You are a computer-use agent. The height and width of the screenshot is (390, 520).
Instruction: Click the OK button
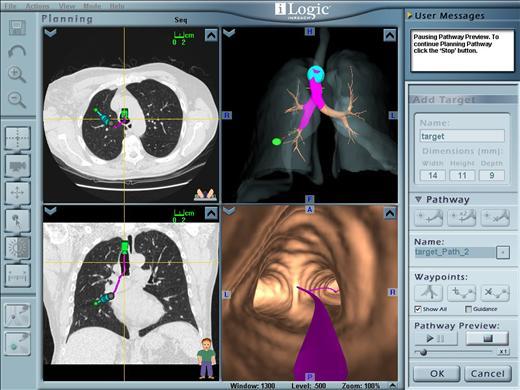(437, 374)
